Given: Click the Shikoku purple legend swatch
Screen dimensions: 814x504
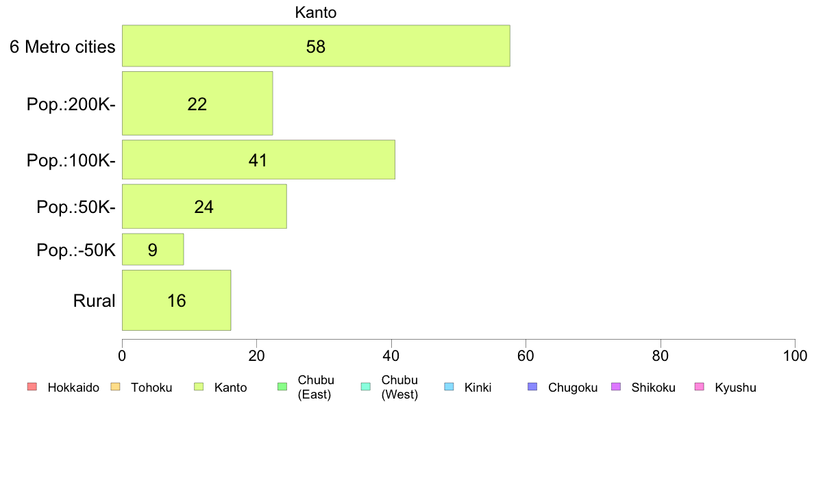Looking at the screenshot, I should click(616, 387).
